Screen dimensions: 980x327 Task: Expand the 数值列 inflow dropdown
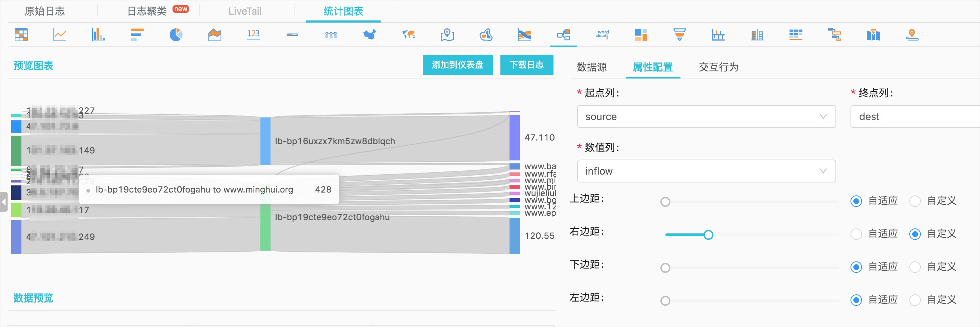706,171
